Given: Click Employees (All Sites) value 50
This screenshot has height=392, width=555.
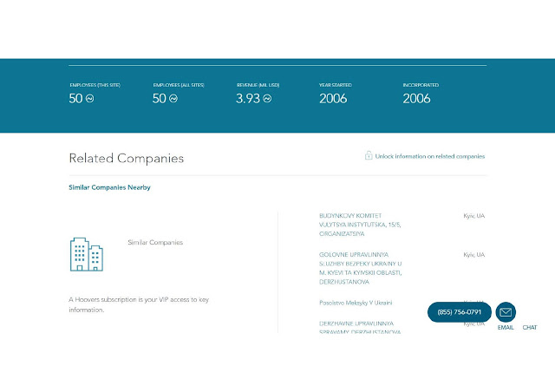Looking at the screenshot, I should click(160, 99).
